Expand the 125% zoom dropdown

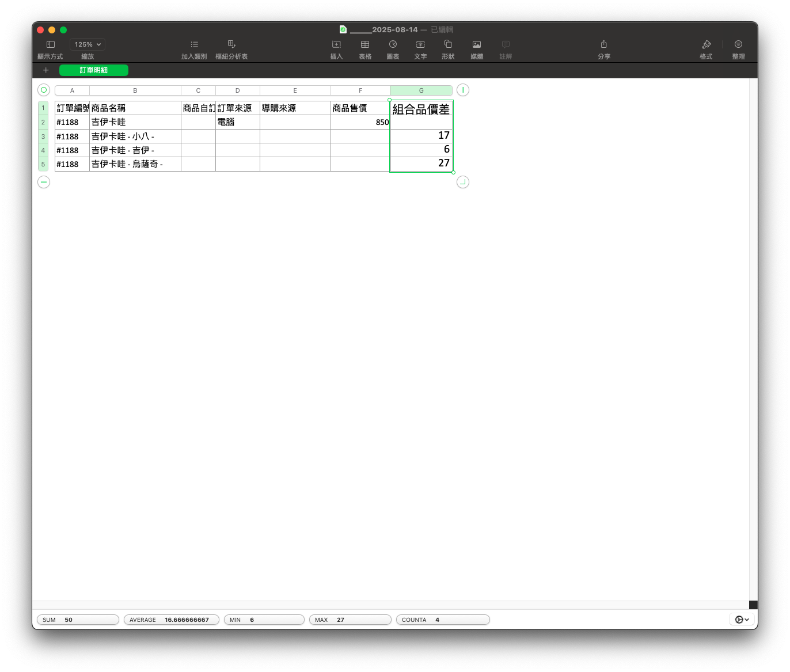click(88, 44)
